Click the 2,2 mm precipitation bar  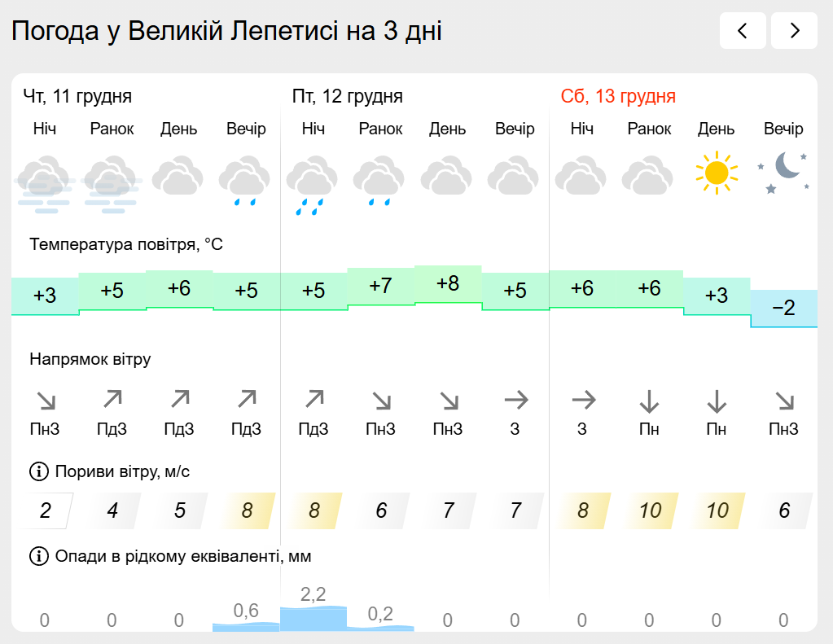313,617
